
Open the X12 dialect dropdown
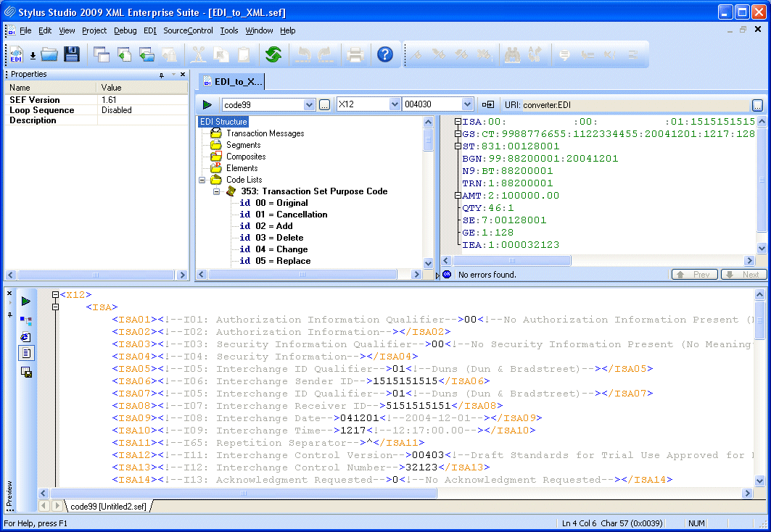[x=395, y=104]
